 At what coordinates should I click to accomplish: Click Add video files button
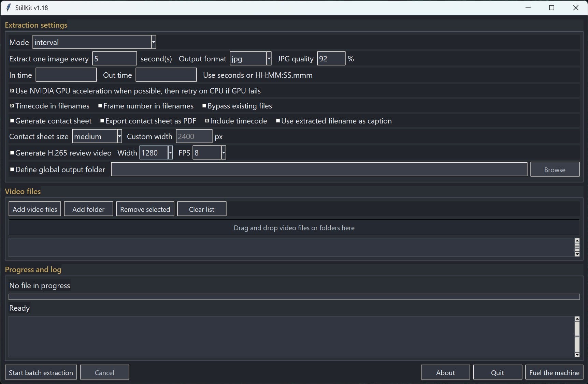click(35, 209)
